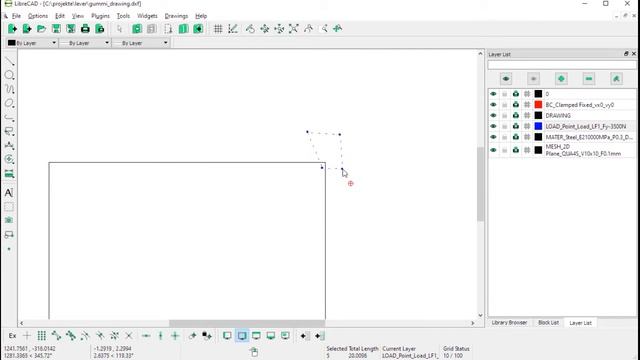Open the File menu
This screenshot has width=640, height=360.
pos(16,16)
